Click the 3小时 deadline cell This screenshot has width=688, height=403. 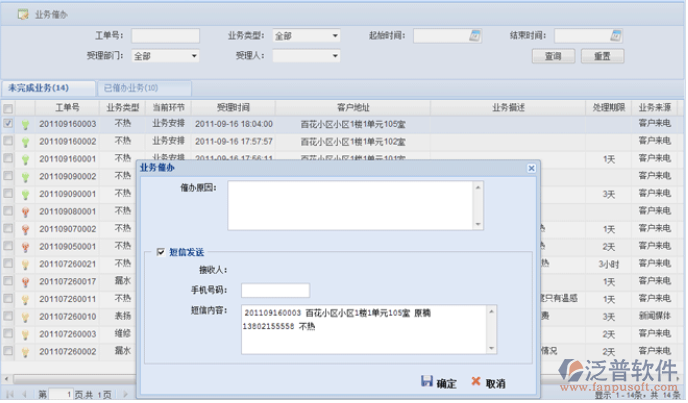coord(609,265)
